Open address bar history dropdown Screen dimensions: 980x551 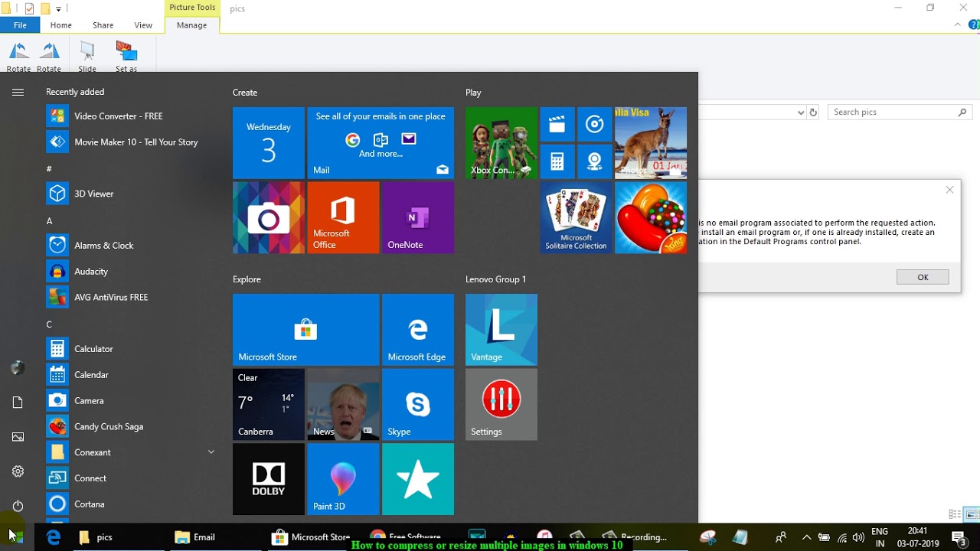pyautogui.click(x=801, y=112)
